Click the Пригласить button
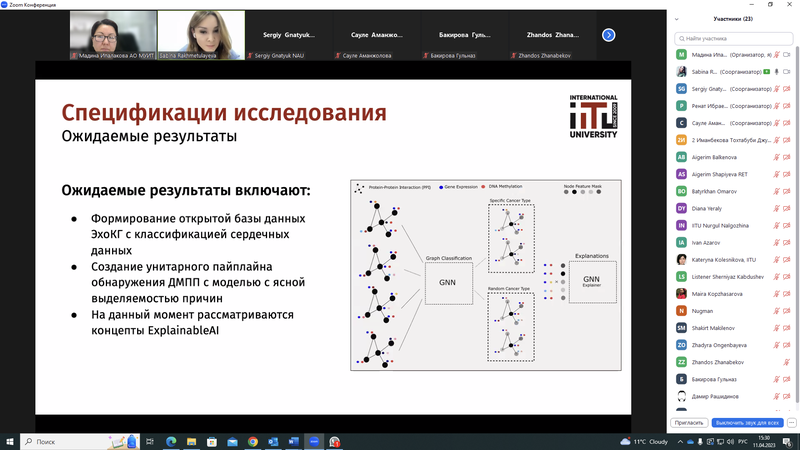 pyautogui.click(x=689, y=422)
